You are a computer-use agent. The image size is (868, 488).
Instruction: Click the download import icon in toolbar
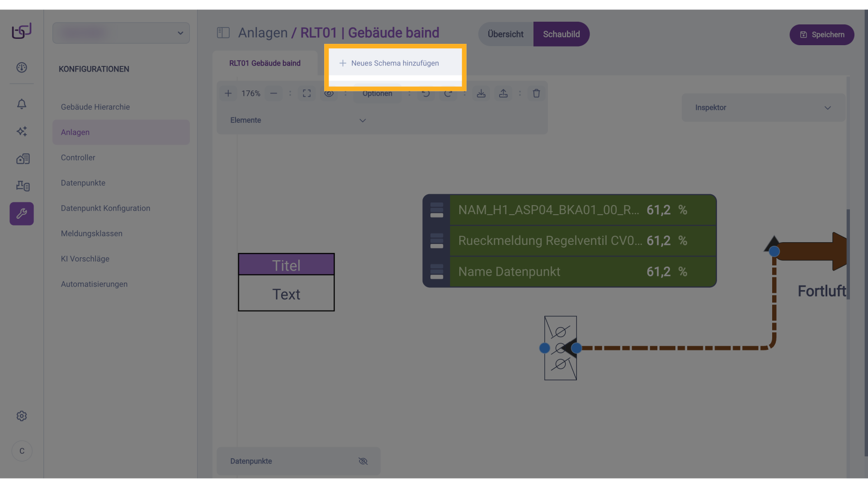tap(481, 94)
